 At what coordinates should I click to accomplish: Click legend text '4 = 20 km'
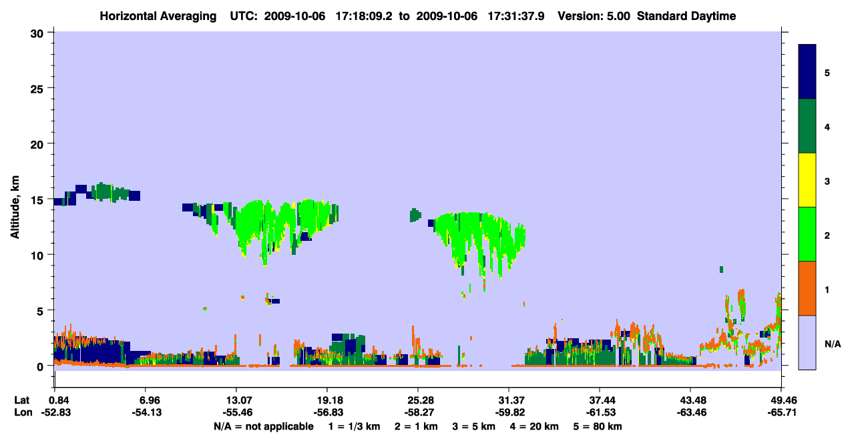click(535, 426)
